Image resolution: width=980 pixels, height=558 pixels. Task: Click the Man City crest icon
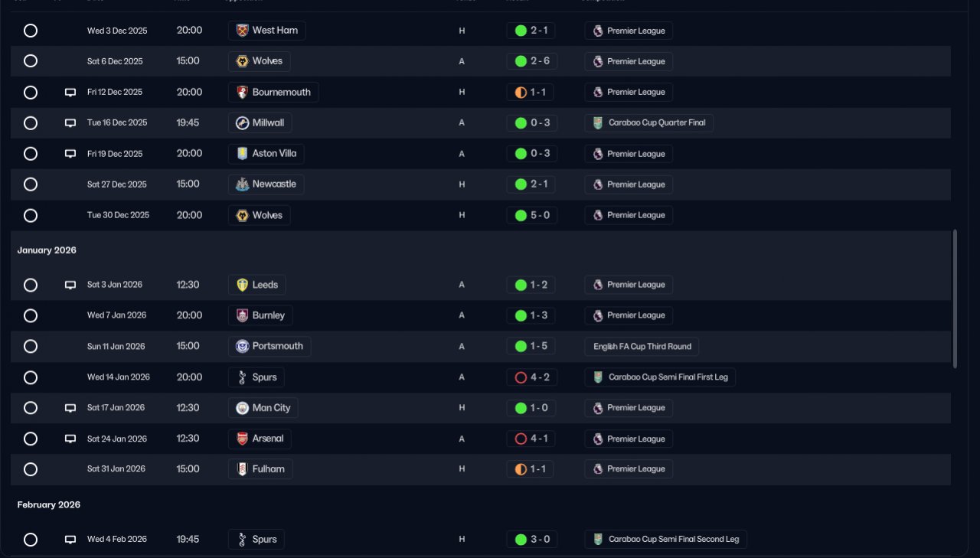point(243,408)
